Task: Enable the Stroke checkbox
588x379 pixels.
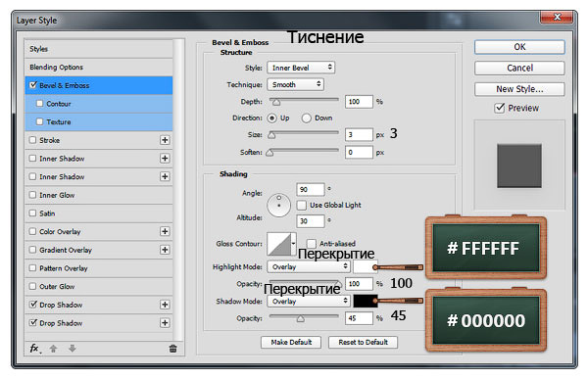Action: [32, 140]
